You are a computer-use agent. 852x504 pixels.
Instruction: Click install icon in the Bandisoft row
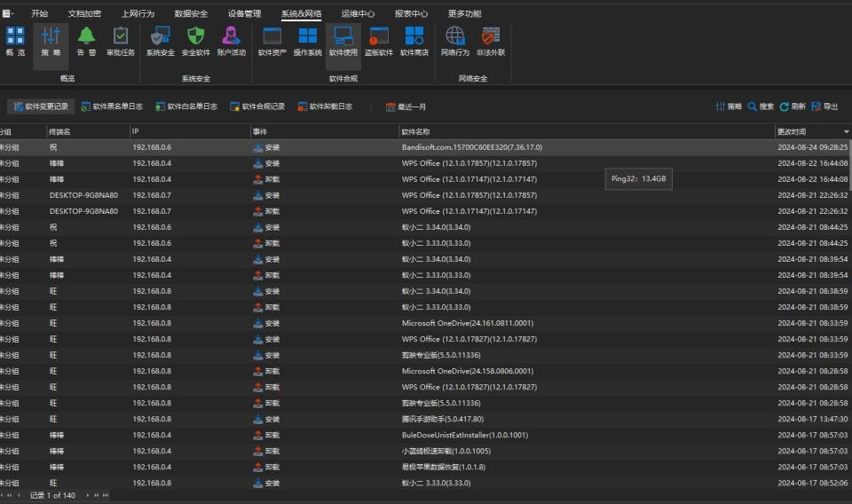[258, 147]
